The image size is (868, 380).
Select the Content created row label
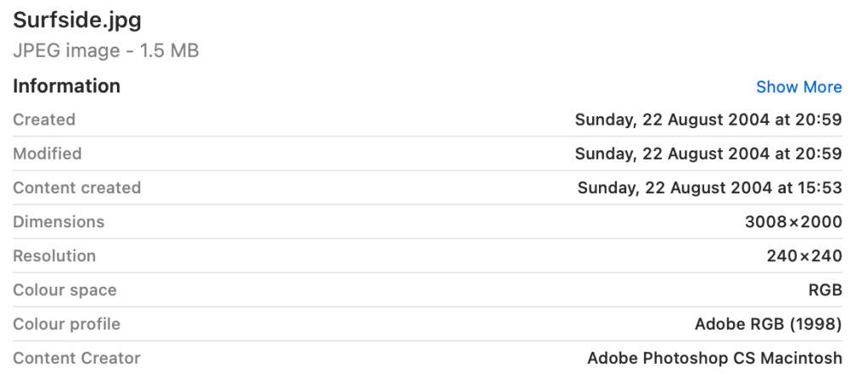77,187
